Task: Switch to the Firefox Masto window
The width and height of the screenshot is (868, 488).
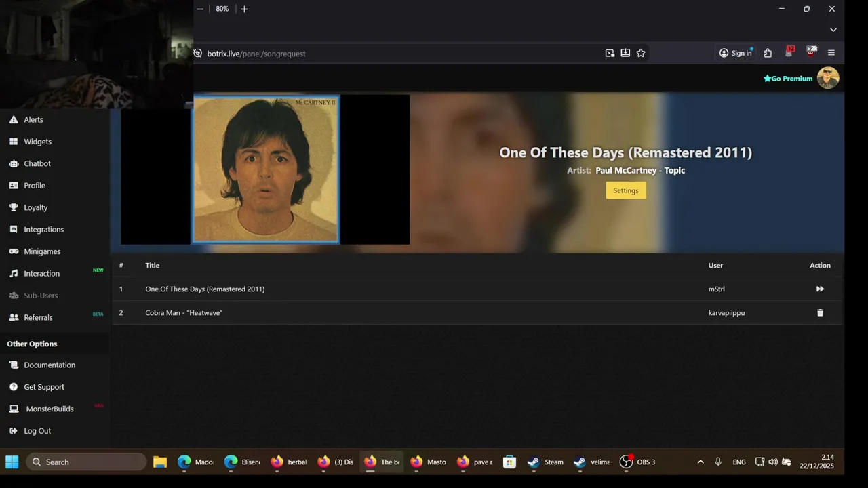Action: (x=428, y=462)
